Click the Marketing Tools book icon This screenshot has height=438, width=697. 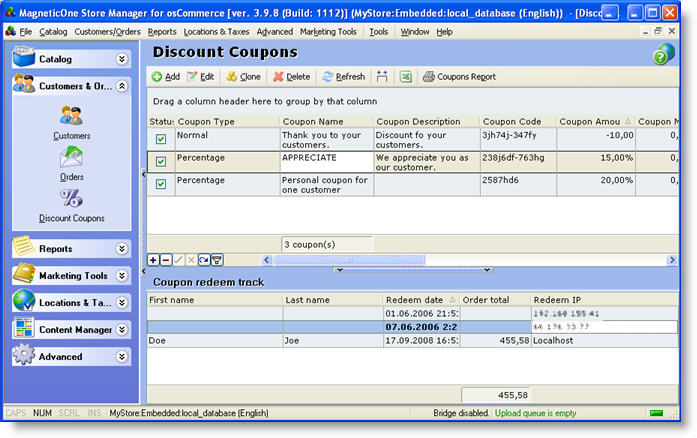coord(24,273)
